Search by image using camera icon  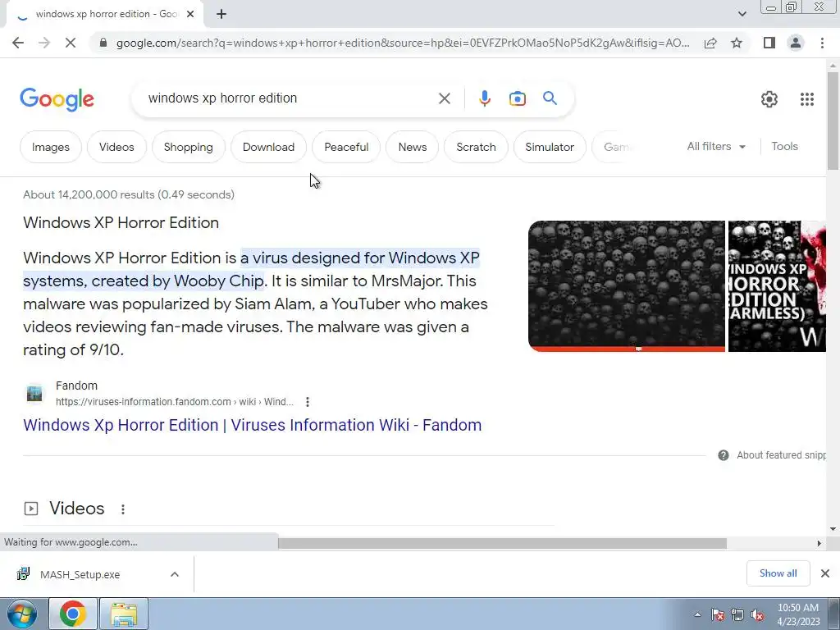click(517, 98)
